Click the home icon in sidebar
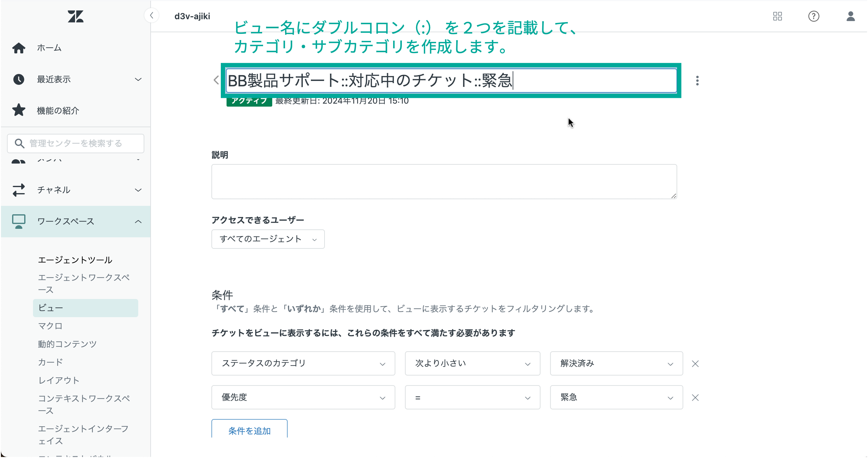This screenshot has height=458, width=868. [19, 48]
